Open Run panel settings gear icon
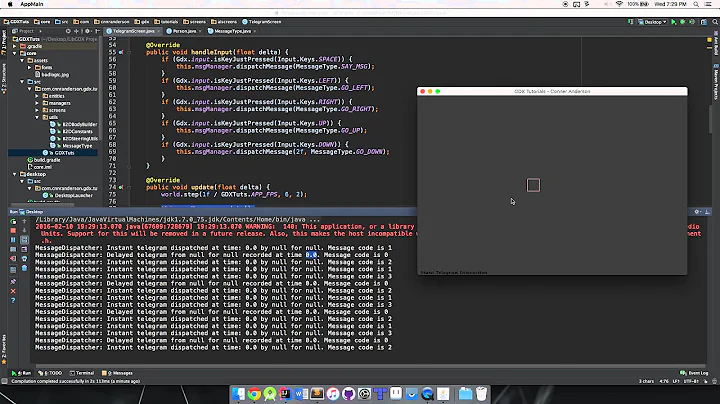 [x=698, y=212]
